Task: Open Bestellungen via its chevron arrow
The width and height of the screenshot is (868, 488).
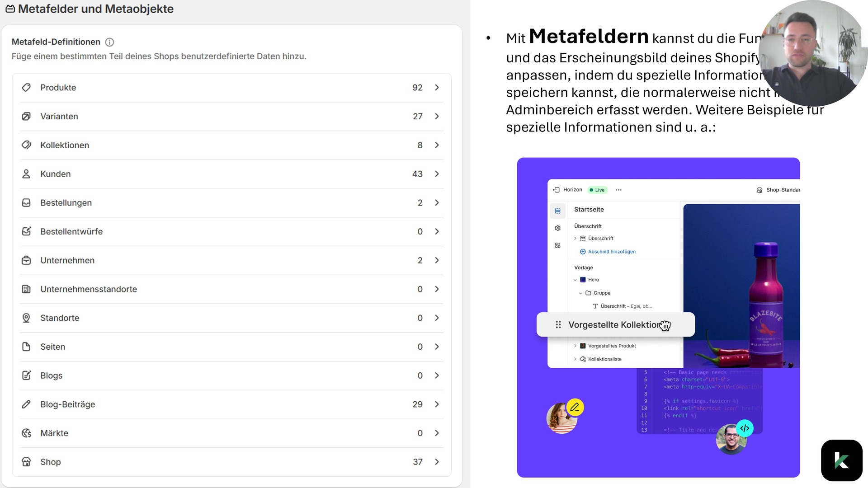Action: 437,203
